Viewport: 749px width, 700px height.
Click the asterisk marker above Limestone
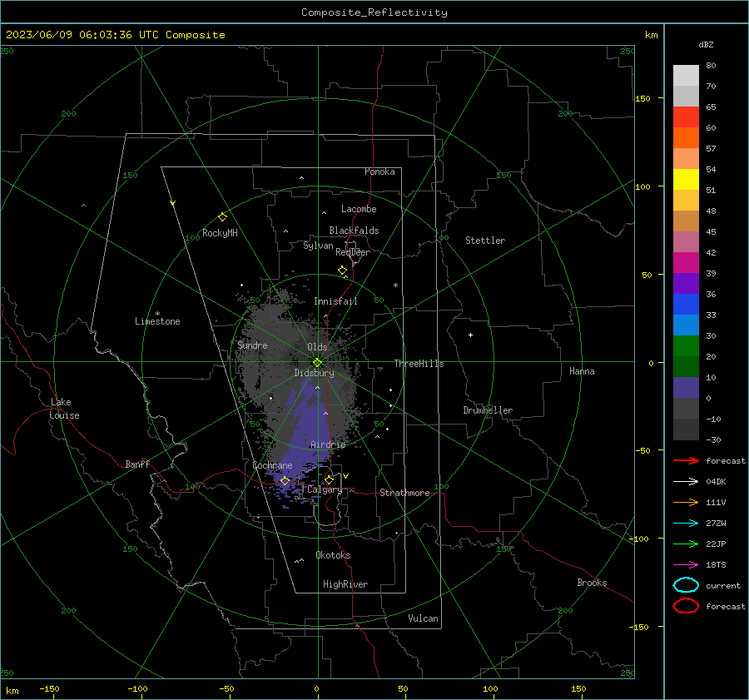(157, 314)
